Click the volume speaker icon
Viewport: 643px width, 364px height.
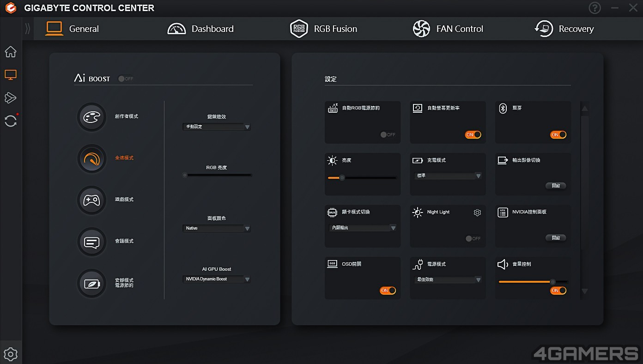[503, 264]
